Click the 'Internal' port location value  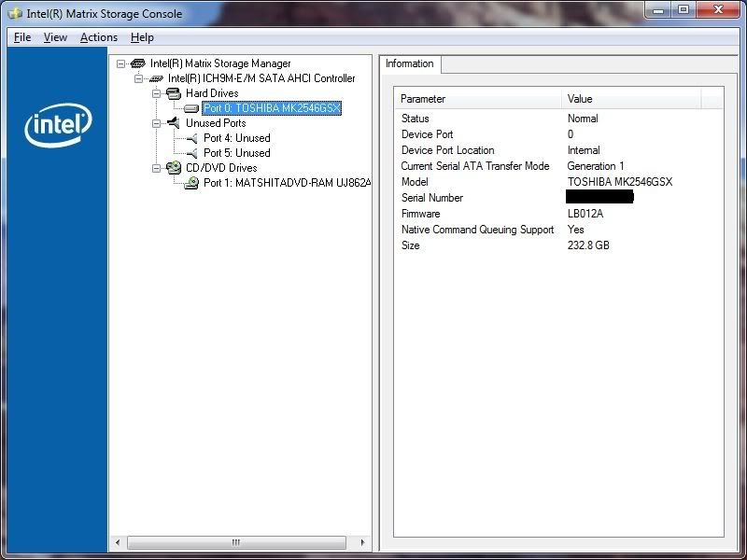coord(584,150)
